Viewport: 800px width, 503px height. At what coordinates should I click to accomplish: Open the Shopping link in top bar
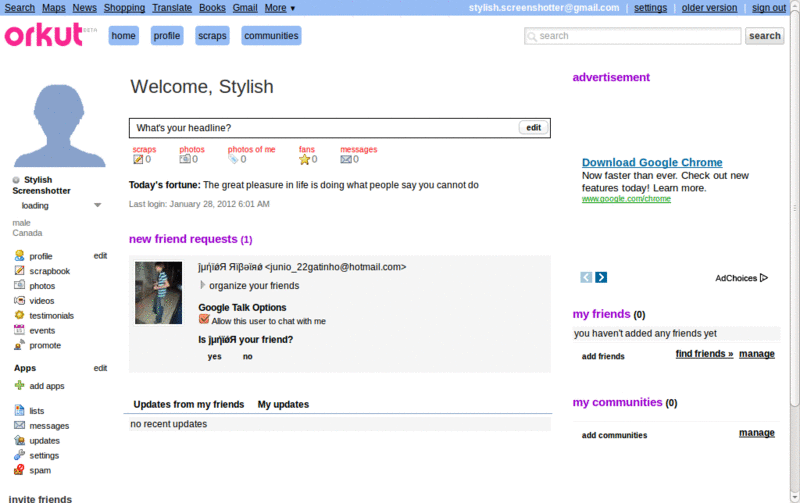124,8
